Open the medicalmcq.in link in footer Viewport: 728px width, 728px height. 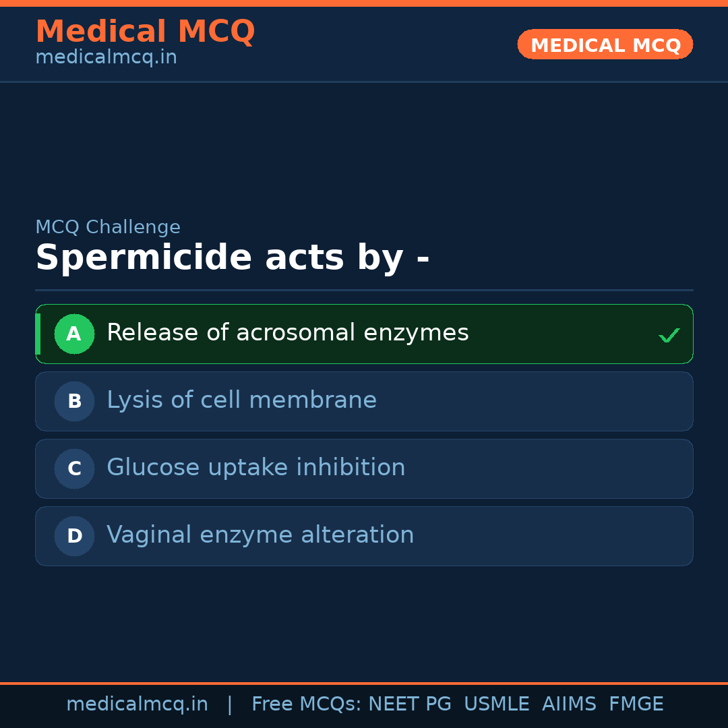(x=137, y=704)
